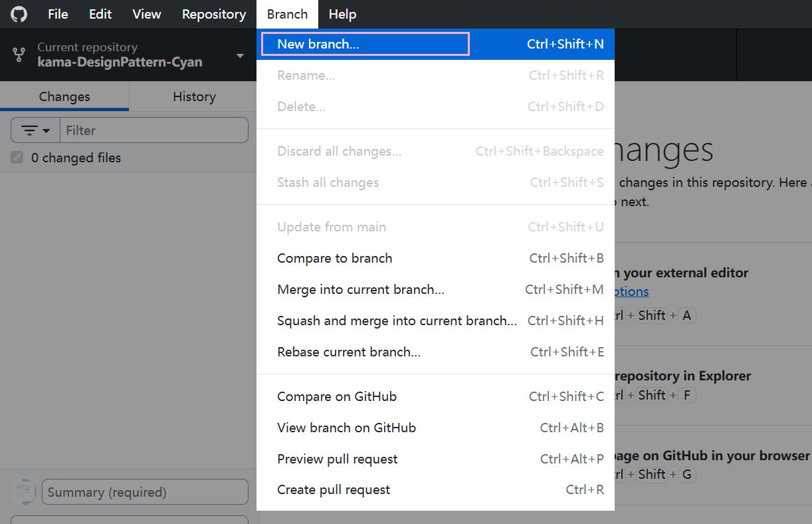Screen dimensions: 812x524
Task: Switch to the Changes tab
Action: [x=64, y=96]
